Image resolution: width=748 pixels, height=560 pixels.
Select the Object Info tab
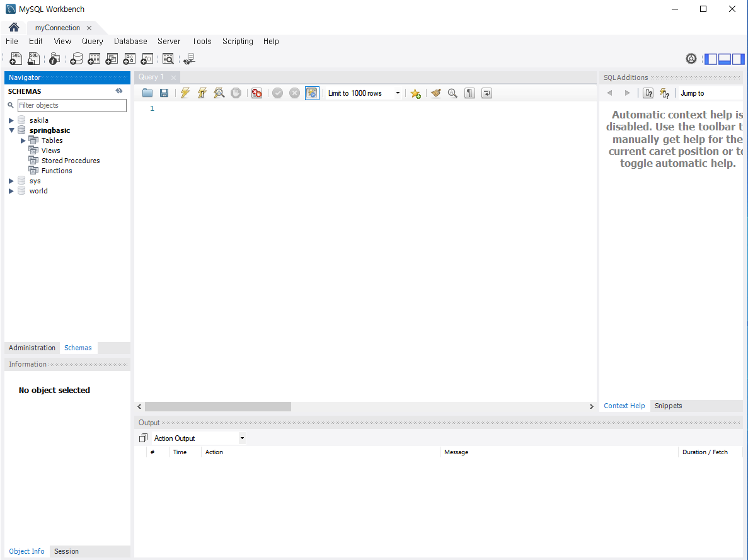tap(26, 551)
